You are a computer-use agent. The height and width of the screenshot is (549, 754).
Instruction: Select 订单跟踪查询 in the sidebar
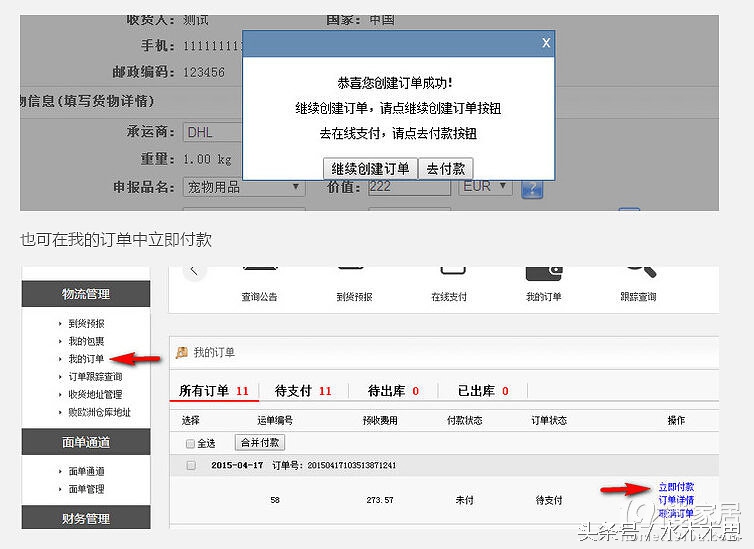95,376
